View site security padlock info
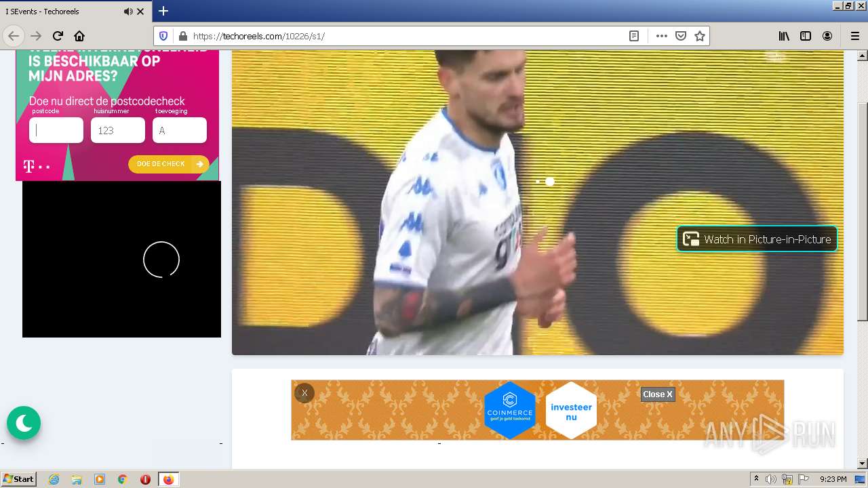The image size is (868, 488). tap(182, 36)
